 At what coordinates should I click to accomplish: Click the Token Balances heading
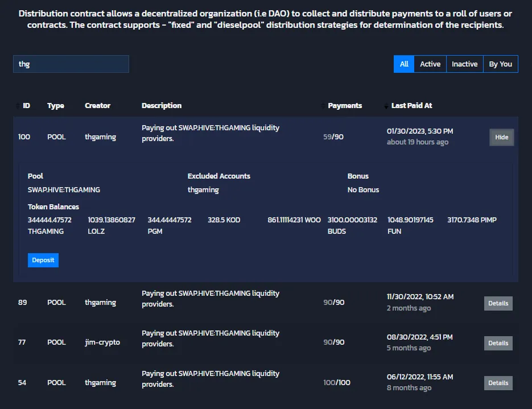click(53, 207)
